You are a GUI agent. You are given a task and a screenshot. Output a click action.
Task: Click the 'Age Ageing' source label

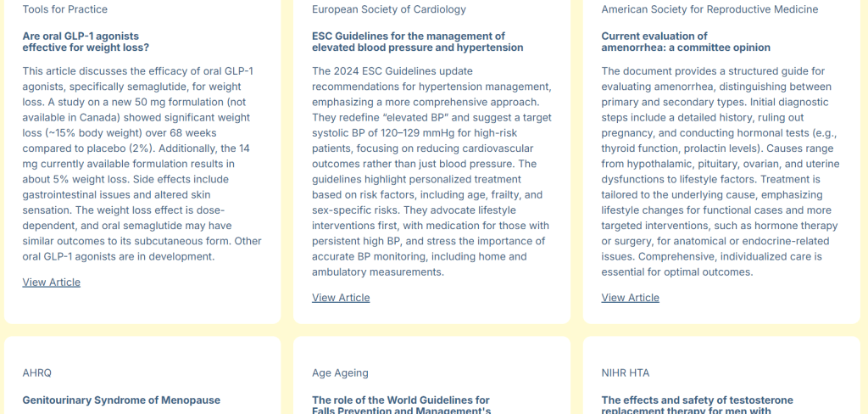tap(340, 372)
